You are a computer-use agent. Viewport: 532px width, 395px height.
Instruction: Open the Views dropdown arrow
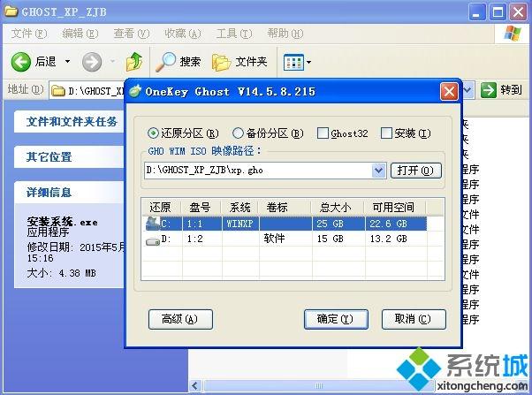[x=308, y=63]
